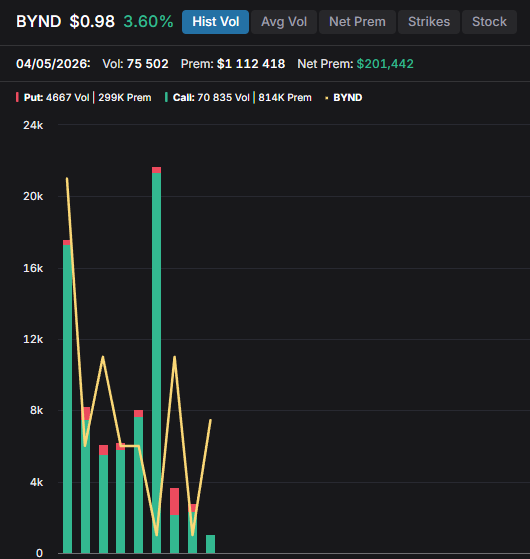Click the 20k y-axis label
530x559 pixels.
[33, 196]
